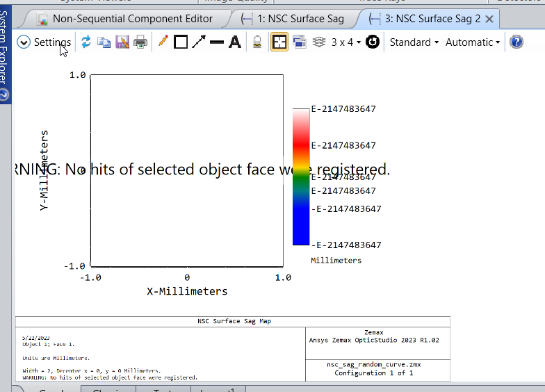
Task: Click the NSC Surface Sag Map title
Action: (234, 321)
